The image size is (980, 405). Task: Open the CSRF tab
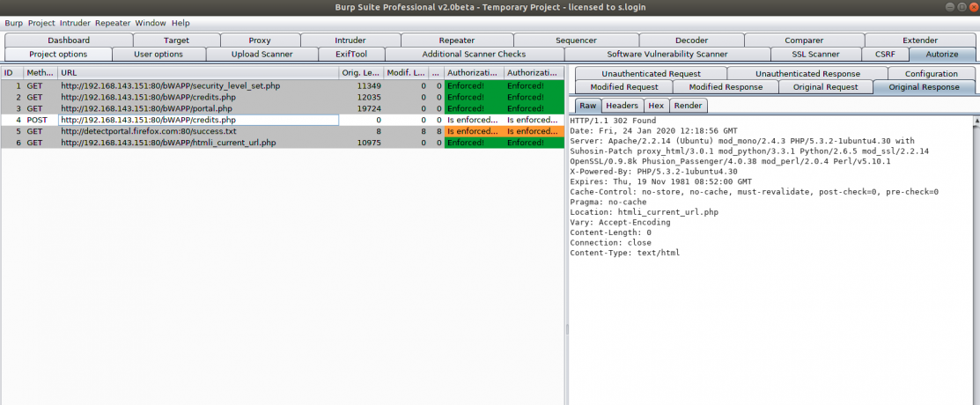[885, 55]
